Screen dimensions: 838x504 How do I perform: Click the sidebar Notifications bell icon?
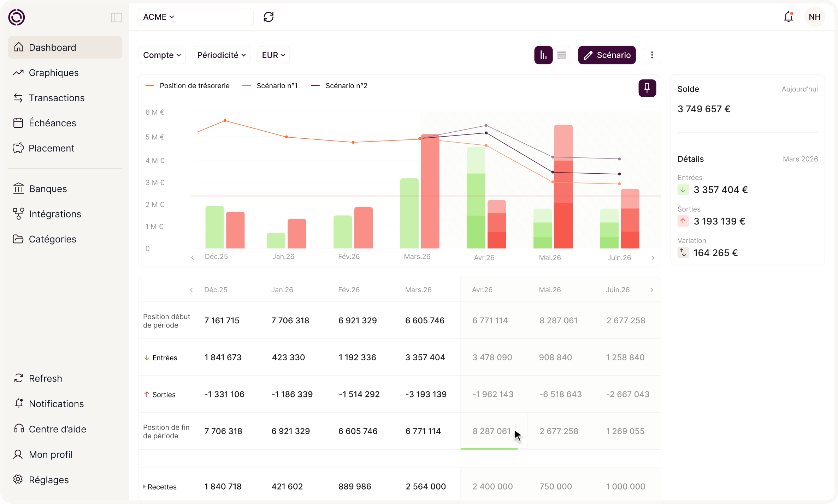pyautogui.click(x=19, y=403)
